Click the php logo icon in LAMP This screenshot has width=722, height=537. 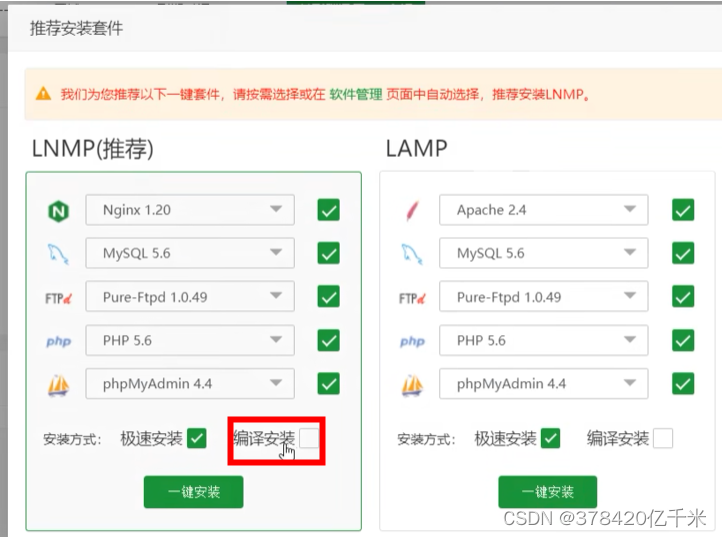[x=412, y=341]
